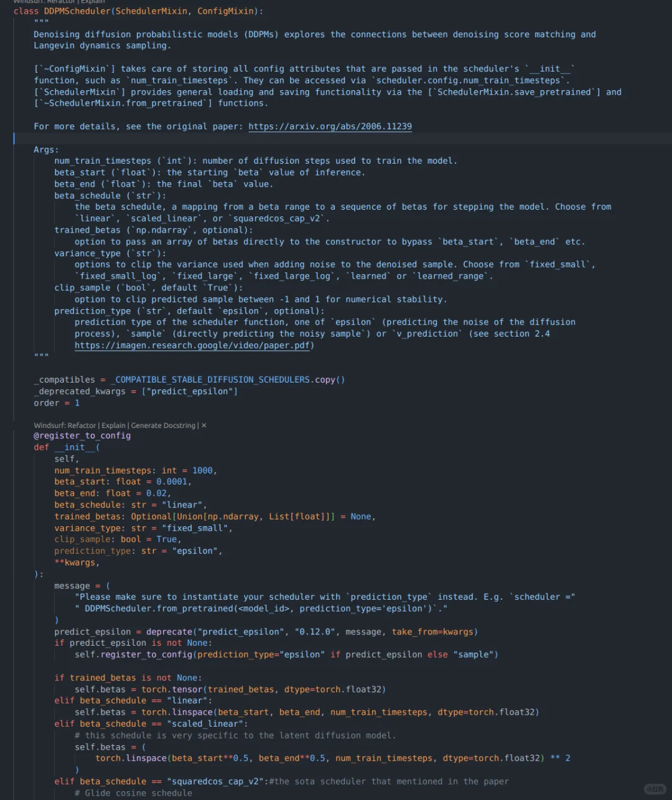This screenshot has height=800, width=672.
Task: Click the clip_sample default value True
Action: (167, 539)
